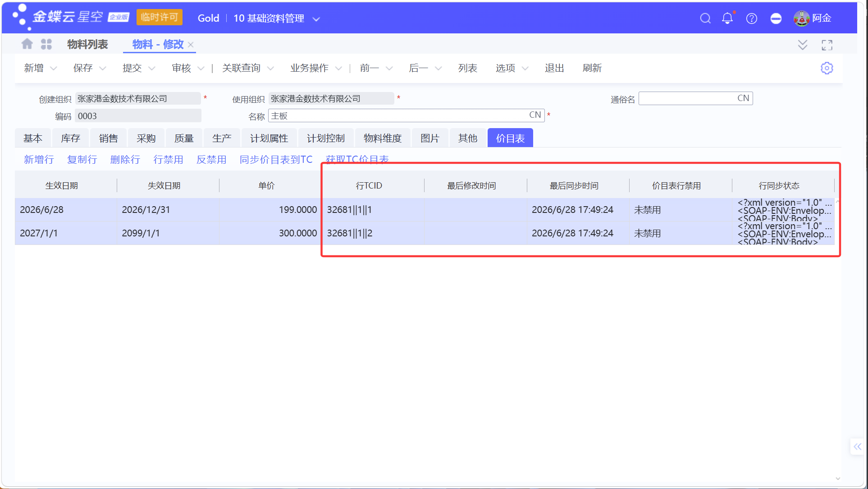Expand the 新增 dropdown arrow
The width and height of the screenshot is (868, 489).
53,69
